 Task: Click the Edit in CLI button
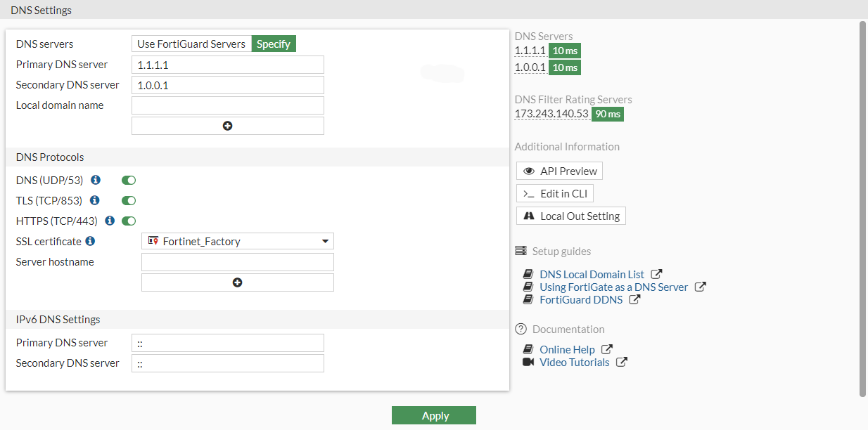[555, 193]
